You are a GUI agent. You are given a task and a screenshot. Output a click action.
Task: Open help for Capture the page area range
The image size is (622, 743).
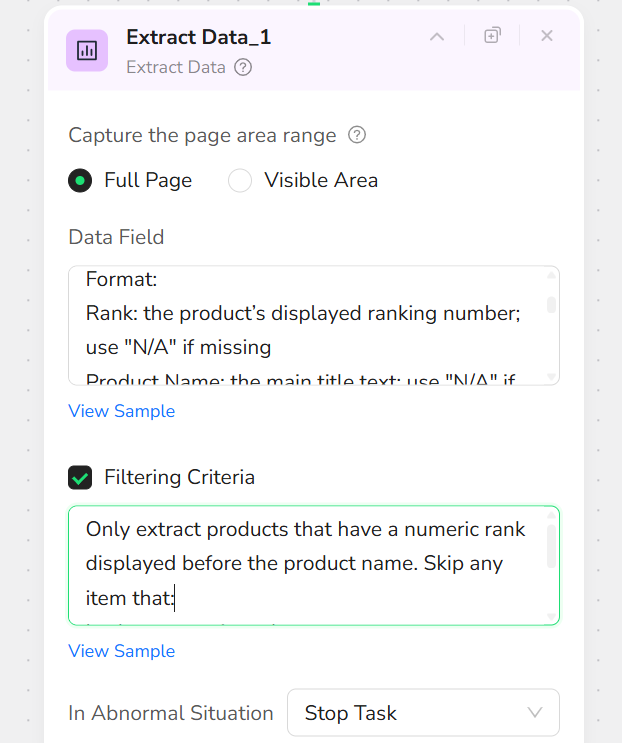point(357,135)
